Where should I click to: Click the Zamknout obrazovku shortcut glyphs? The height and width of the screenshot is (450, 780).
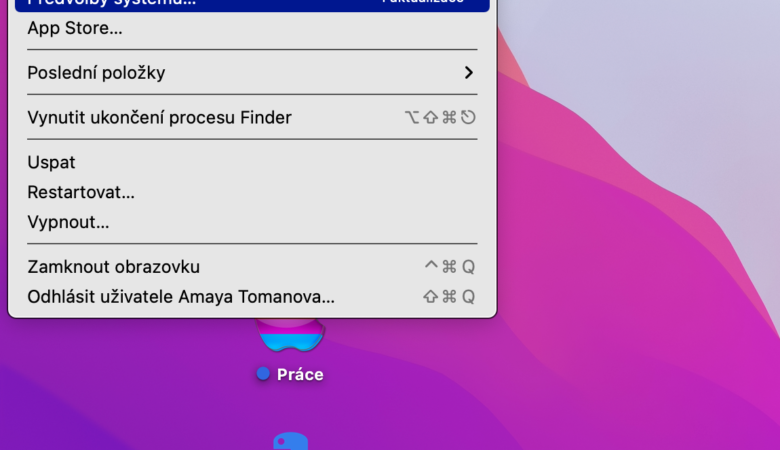tap(449, 267)
